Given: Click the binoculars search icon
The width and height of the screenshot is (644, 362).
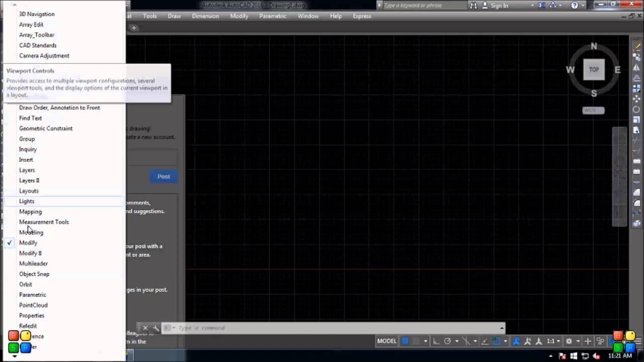Looking at the screenshot, I should click(474, 5).
